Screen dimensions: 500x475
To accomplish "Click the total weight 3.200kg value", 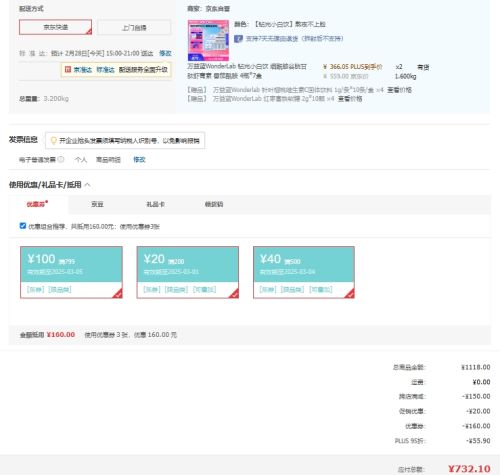I will point(56,99).
